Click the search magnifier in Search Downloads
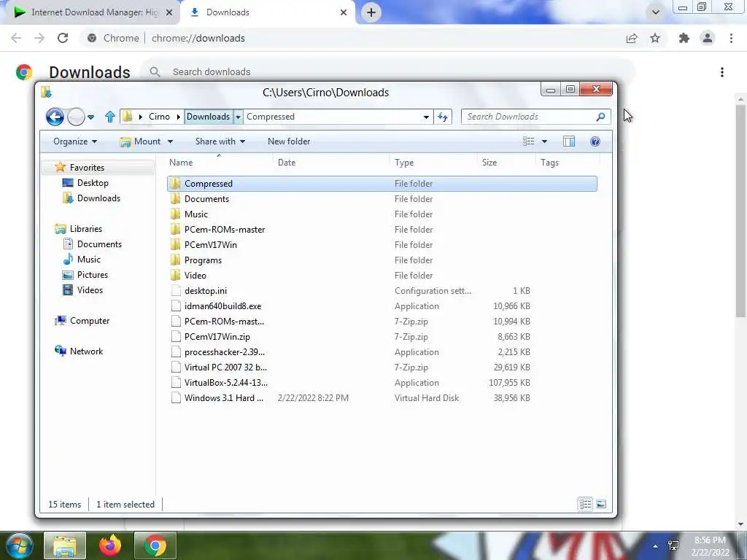The height and width of the screenshot is (560, 747). tap(600, 117)
